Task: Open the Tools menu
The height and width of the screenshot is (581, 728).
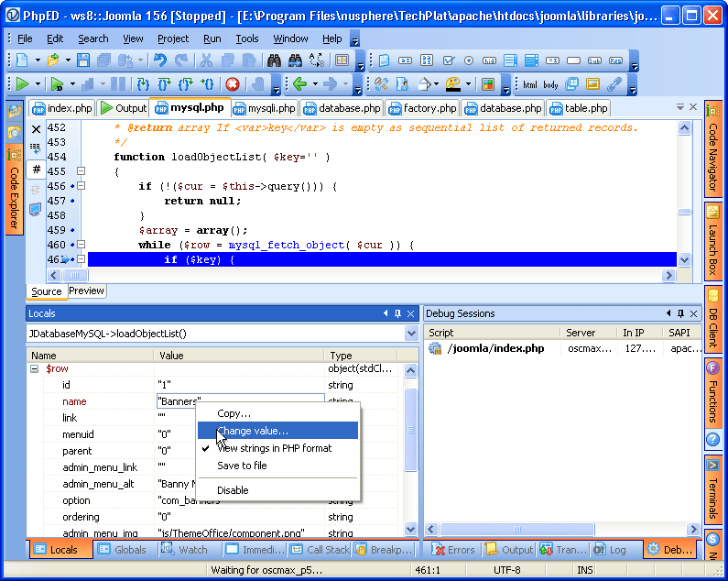Action: tap(247, 39)
